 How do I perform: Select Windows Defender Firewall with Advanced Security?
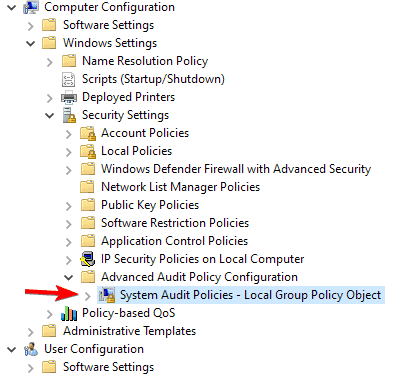[236, 169]
